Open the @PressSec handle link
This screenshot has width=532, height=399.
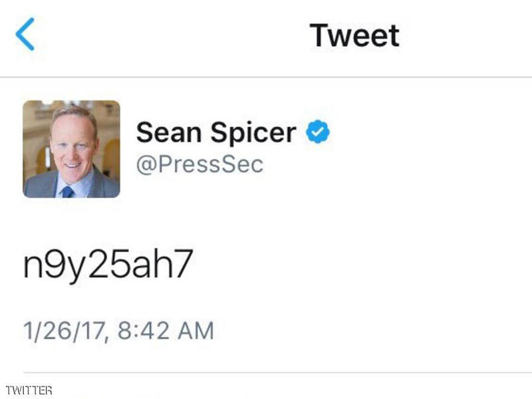pyautogui.click(x=199, y=164)
